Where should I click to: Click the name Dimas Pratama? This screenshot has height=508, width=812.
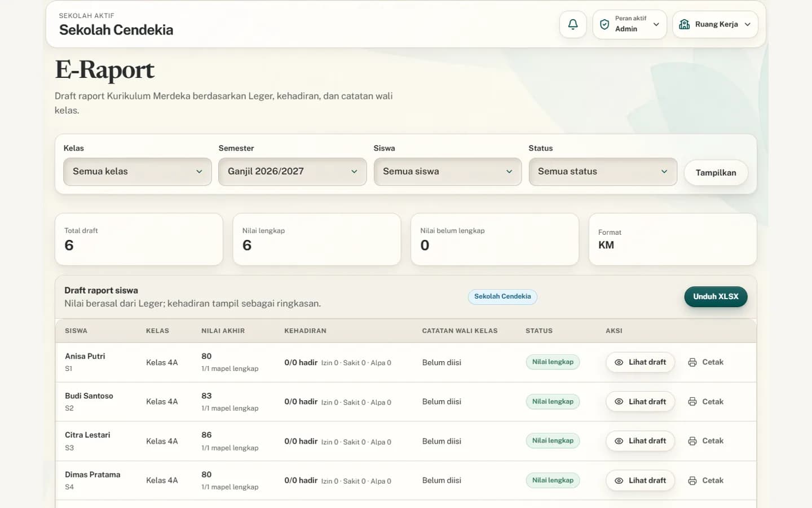[x=92, y=475]
